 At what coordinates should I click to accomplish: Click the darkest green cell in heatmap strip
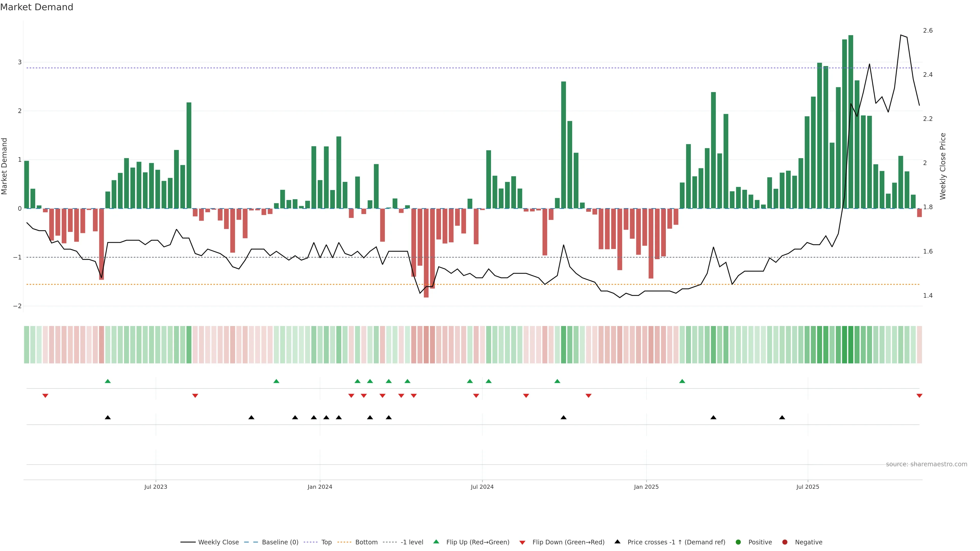pos(851,345)
